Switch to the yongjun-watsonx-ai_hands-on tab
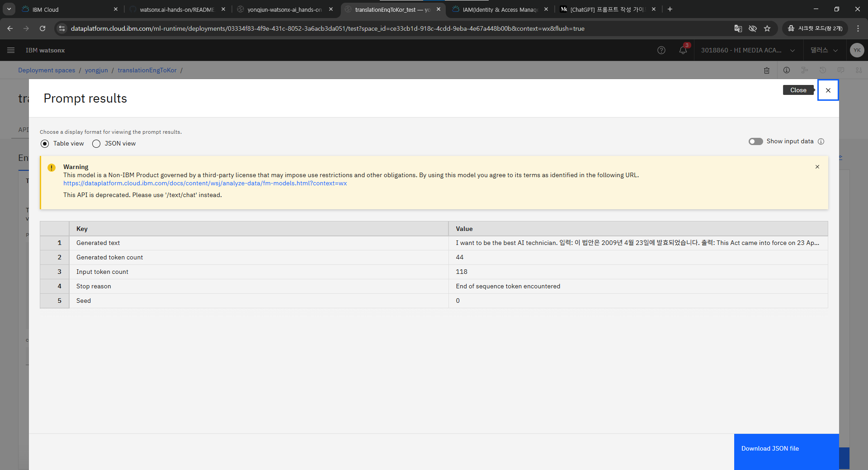This screenshot has height=470, width=868. (285, 9)
